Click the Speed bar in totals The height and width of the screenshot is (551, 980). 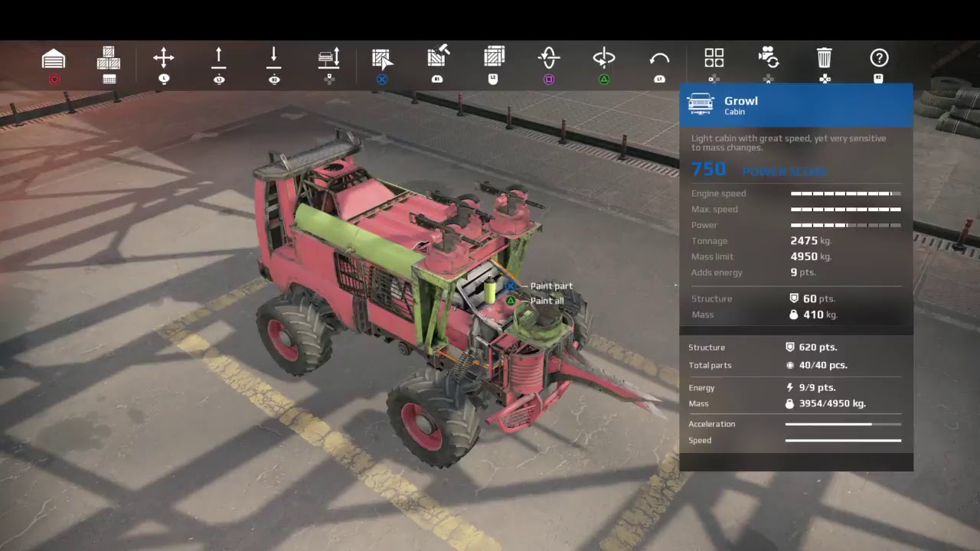pos(843,441)
